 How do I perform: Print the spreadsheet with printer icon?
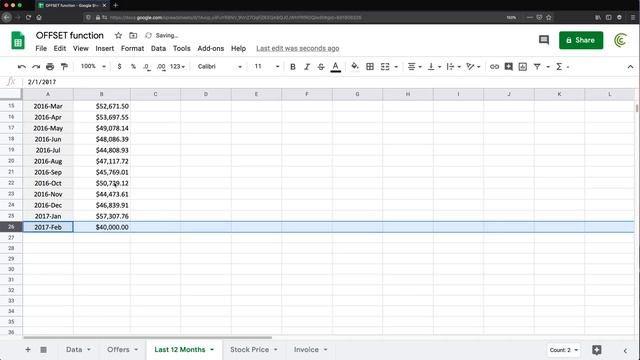coord(50,67)
